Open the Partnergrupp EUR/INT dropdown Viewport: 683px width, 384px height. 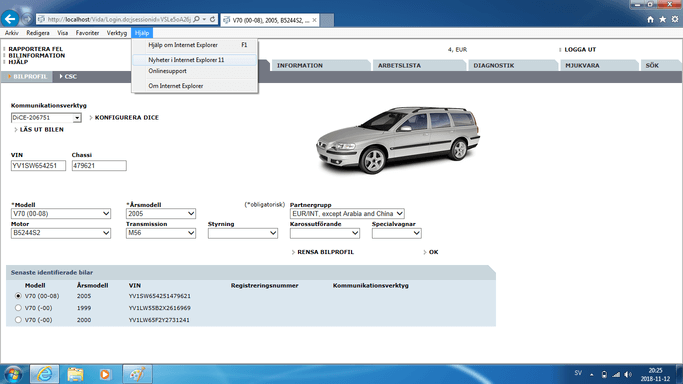point(347,214)
